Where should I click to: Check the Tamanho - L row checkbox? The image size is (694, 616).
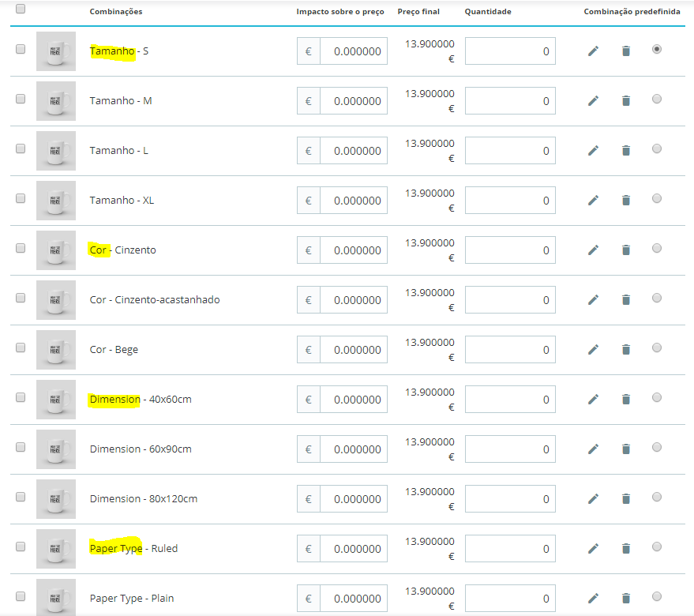pyautogui.click(x=21, y=148)
